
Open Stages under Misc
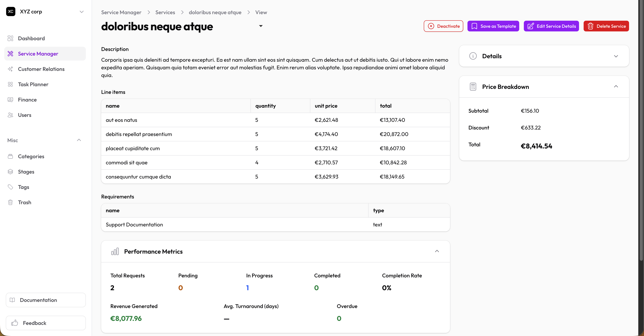tap(45, 172)
